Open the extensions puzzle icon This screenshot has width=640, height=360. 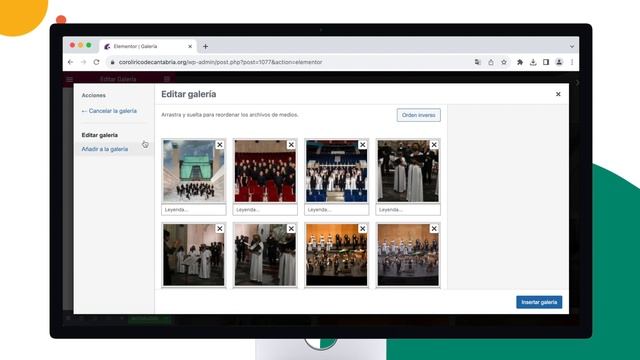tap(520, 62)
